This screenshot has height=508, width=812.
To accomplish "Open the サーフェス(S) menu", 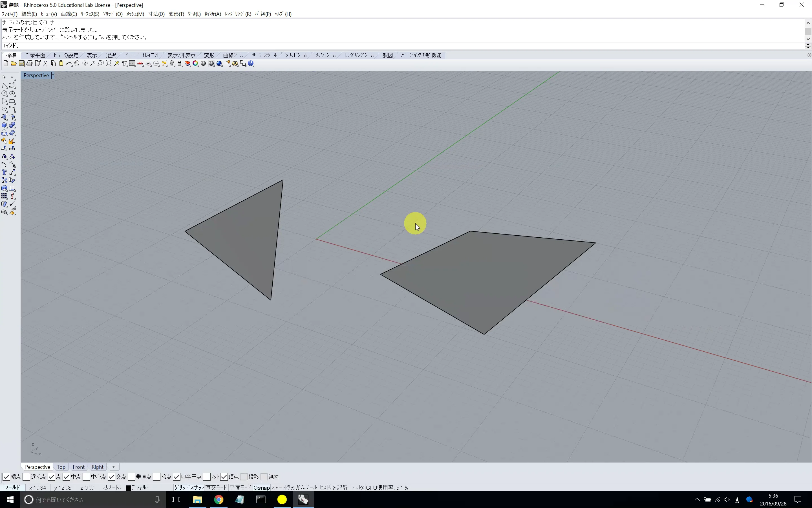I will [x=90, y=14].
